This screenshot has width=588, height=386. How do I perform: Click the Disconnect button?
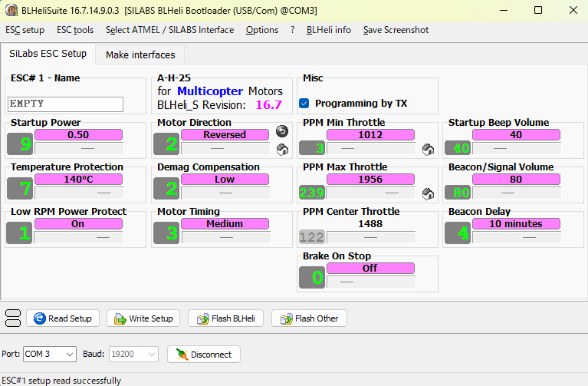coord(204,354)
